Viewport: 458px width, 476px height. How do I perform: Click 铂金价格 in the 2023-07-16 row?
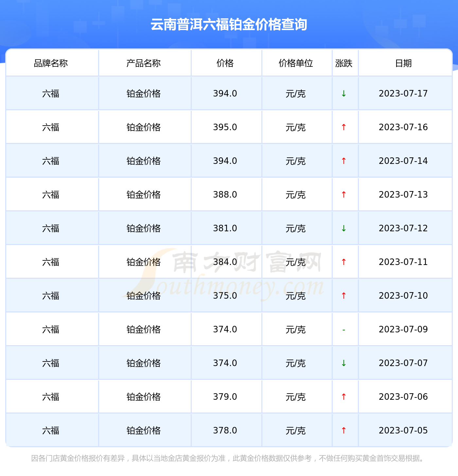coord(144,128)
